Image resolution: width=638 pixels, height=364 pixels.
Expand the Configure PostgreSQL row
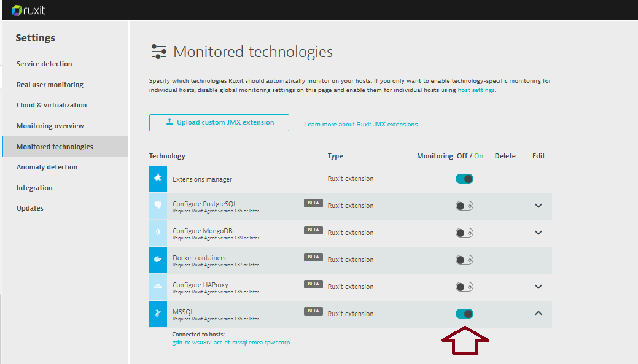point(539,206)
